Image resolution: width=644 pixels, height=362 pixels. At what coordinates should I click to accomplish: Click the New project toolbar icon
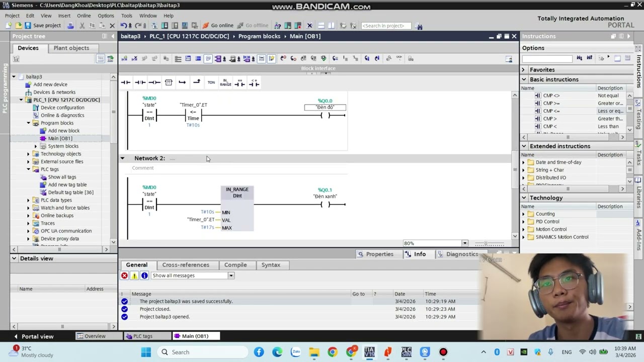[x=8, y=26]
